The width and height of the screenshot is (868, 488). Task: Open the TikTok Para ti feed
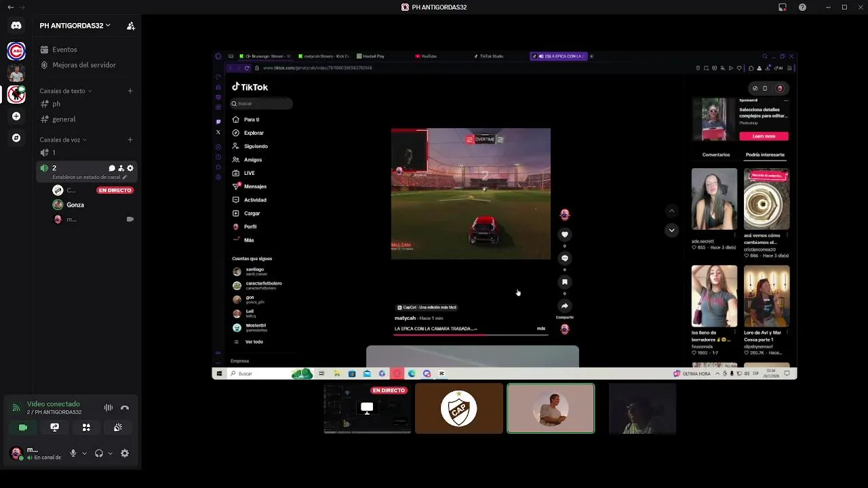tap(246, 119)
